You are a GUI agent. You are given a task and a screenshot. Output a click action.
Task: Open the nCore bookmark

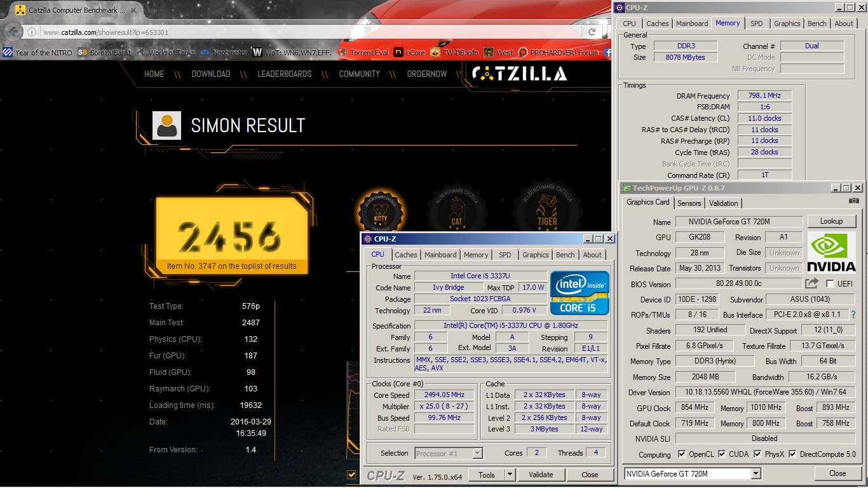409,53
